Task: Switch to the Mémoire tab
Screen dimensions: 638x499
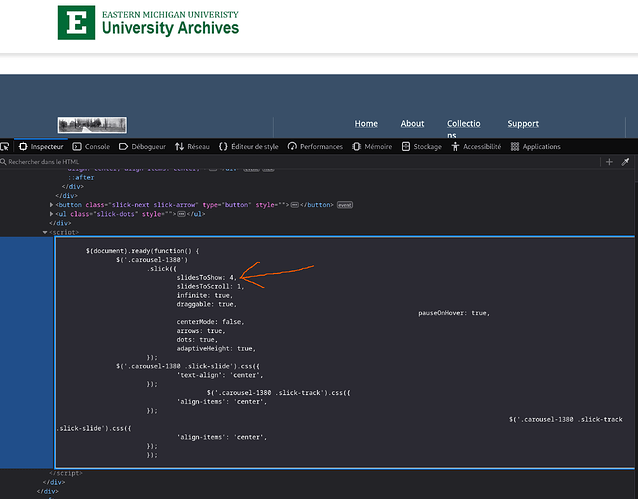Action: tap(372, 147)
